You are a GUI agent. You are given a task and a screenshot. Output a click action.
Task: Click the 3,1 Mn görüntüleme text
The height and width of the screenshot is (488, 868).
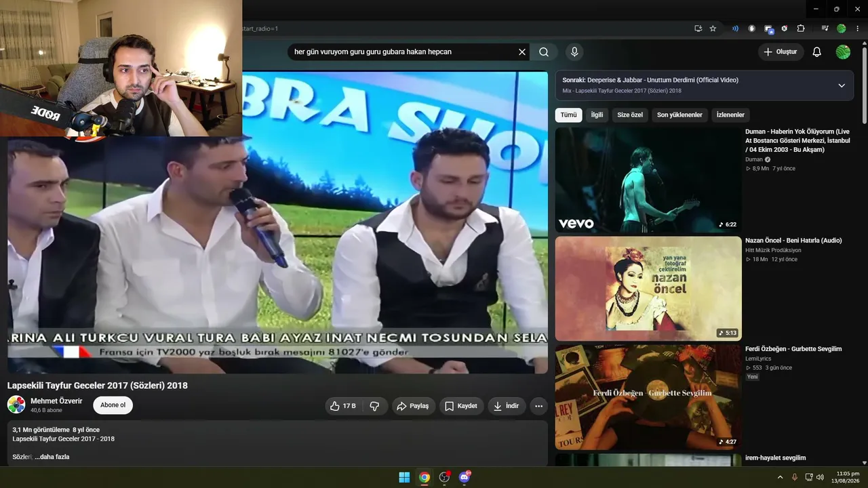[x=41, y=430]
